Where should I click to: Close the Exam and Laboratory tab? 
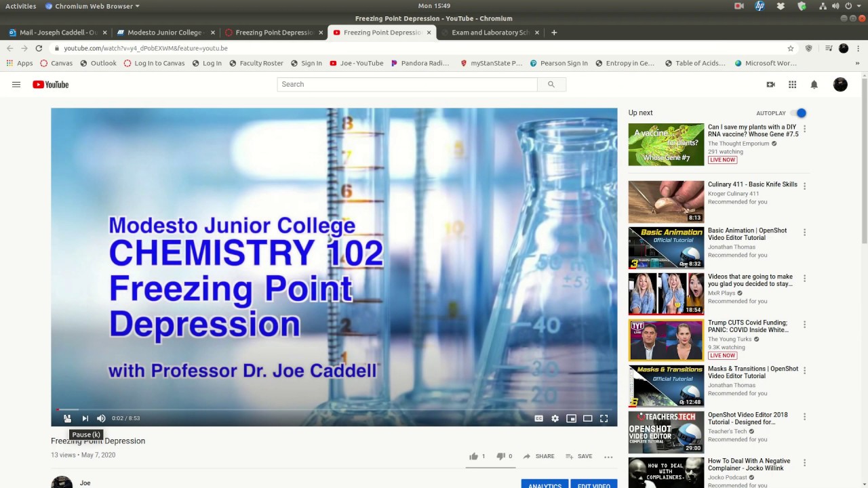tap(537, 33)
